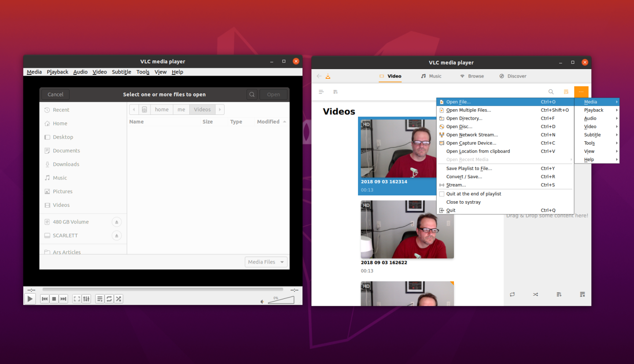The image size is (634, 364).
Task: Select the sort order icon above Videos
Action: point(335,92)
